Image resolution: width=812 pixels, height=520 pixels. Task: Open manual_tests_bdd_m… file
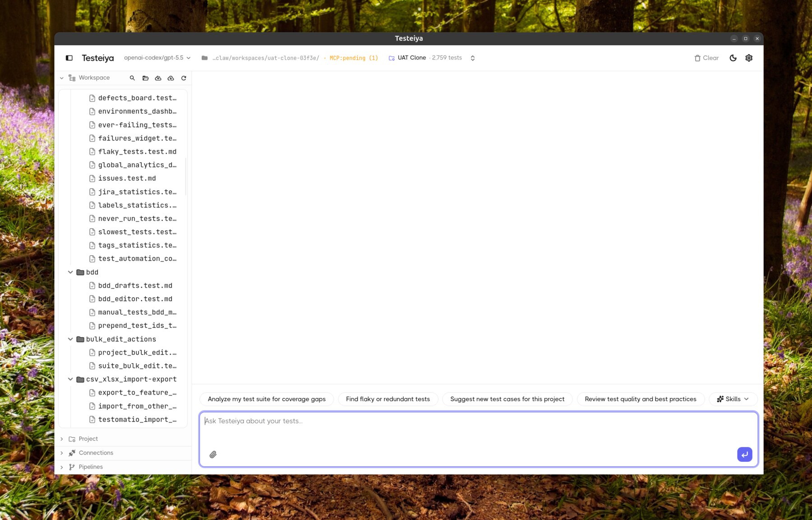pyautogui.click(x=133, y=312)
